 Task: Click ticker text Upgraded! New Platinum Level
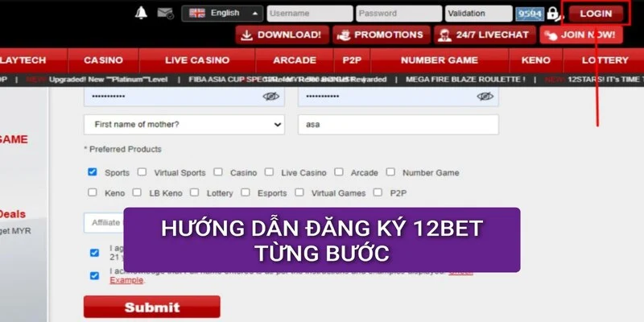pyautogui.click(x=109, y=80)
